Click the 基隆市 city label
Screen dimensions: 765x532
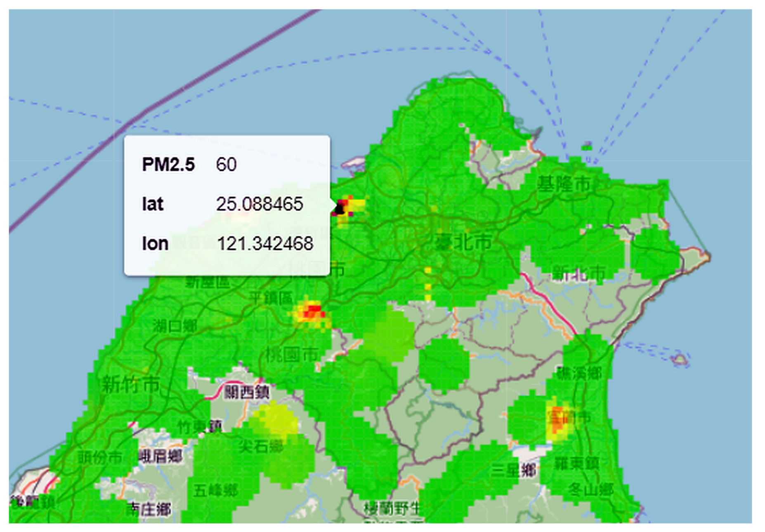[564, 184]
